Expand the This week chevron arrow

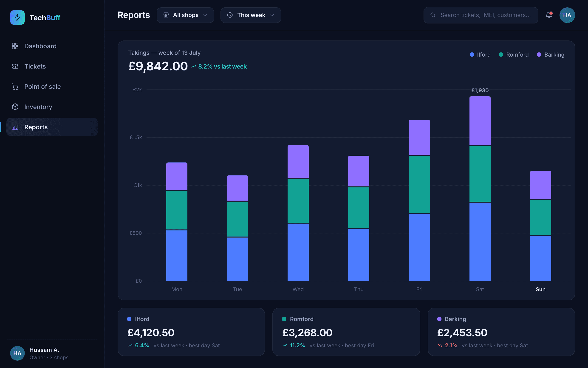272,15
